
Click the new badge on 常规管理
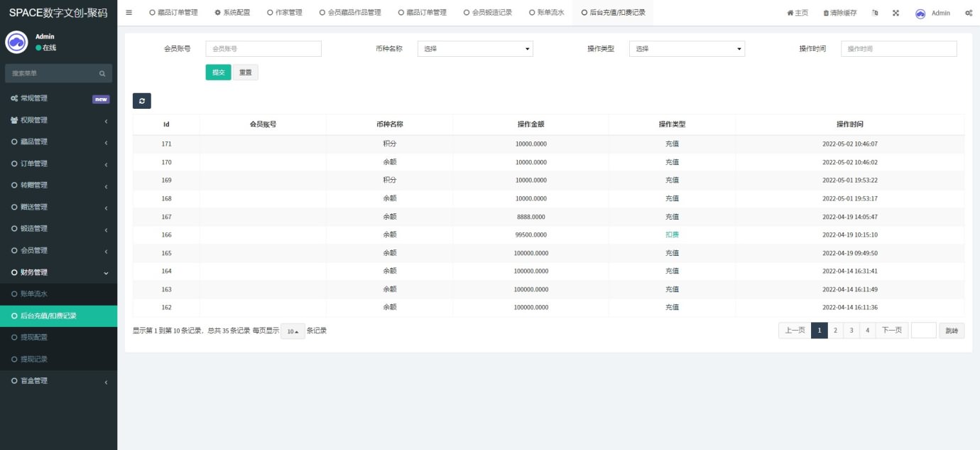[x=101, y=99]
